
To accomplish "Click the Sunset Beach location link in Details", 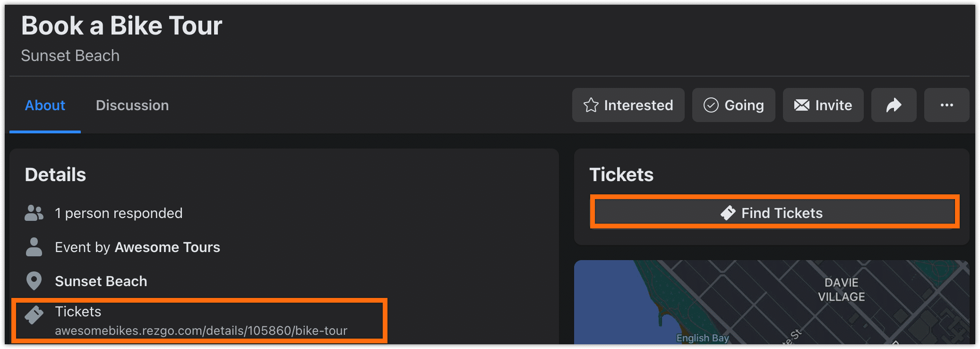I will pos(101,281).
